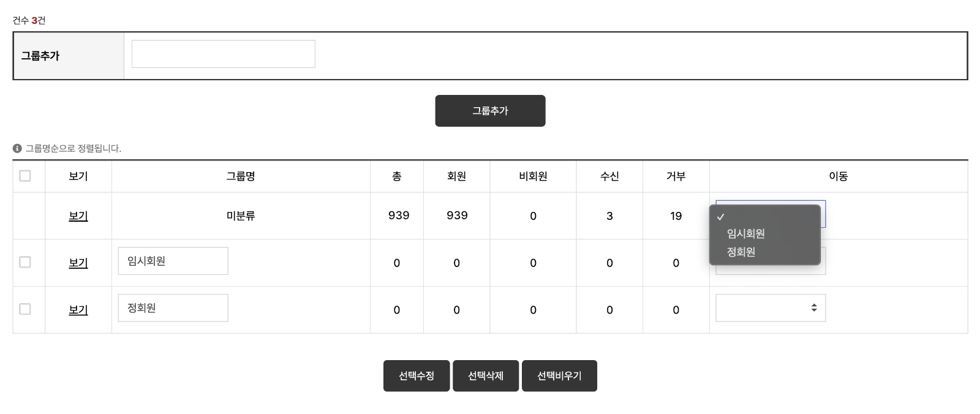The image size is (980, 414).
Task: Toggle the select-all checkbox in table header
Action: tap(25, 176)
